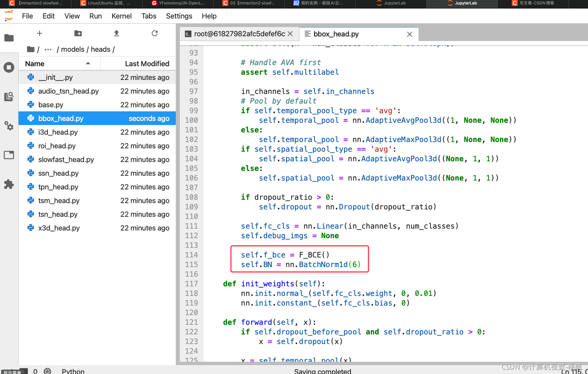Select base.py file
588x374 pixels.
tap(97, 105)
